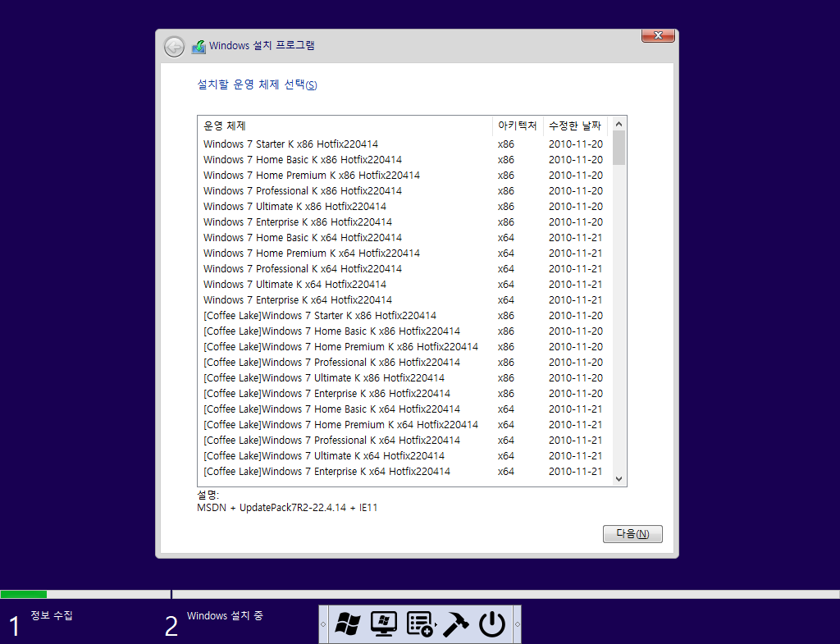Click the 다음(N) next button

(x=632, y=533)
